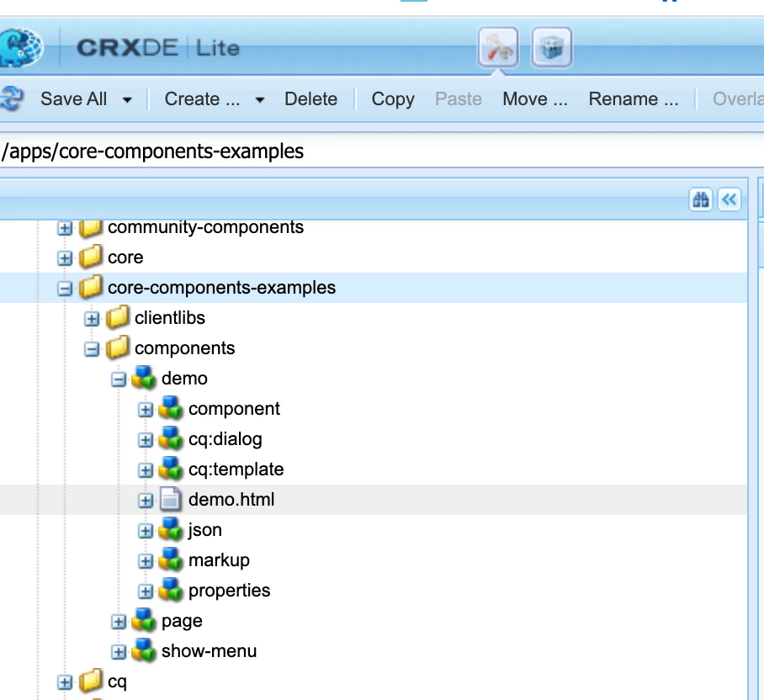Screen dimensions: 764x700
Task: Click the Rename ... toolbar button
Action: click(x=634, y=99)
